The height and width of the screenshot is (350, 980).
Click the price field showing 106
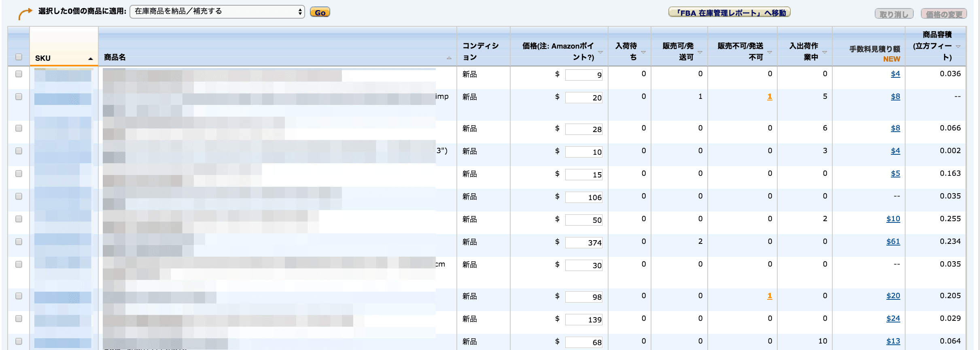(x=583, y=197)
